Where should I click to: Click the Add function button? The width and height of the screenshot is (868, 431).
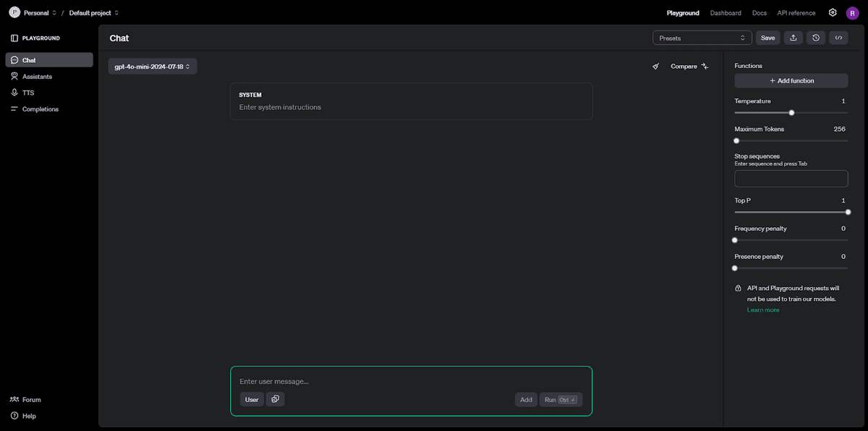(791, 81)
